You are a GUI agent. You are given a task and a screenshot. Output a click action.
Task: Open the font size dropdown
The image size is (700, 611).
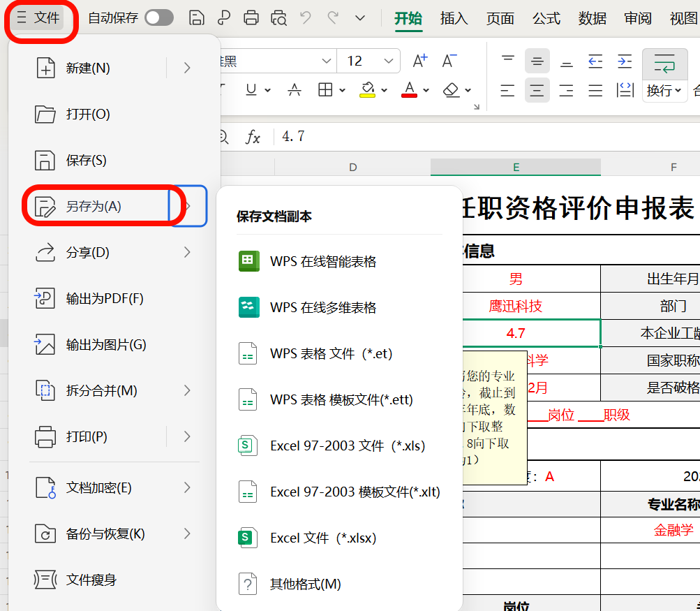click(x=387, y=61)
